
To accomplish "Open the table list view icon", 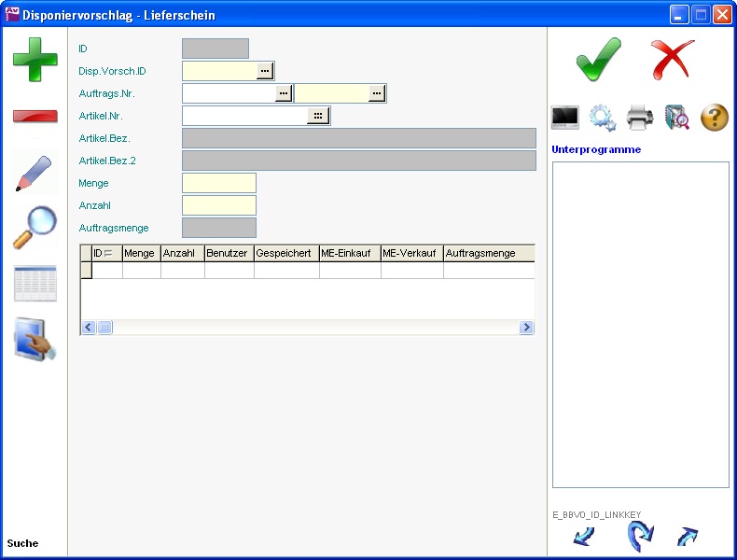I will [x=35, y=284].
